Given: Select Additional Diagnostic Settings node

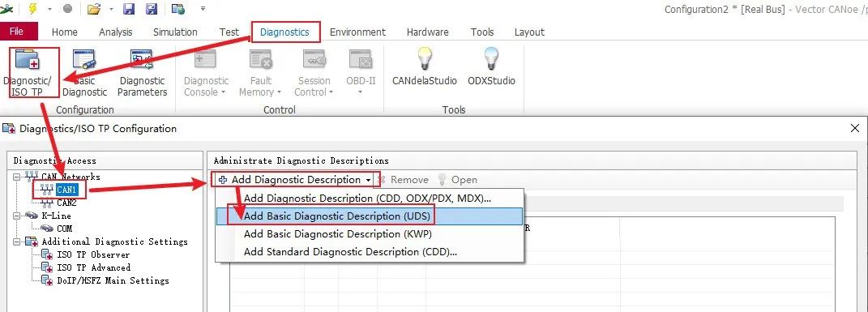Looking at the screenshot, I should [x=114, y=241].
